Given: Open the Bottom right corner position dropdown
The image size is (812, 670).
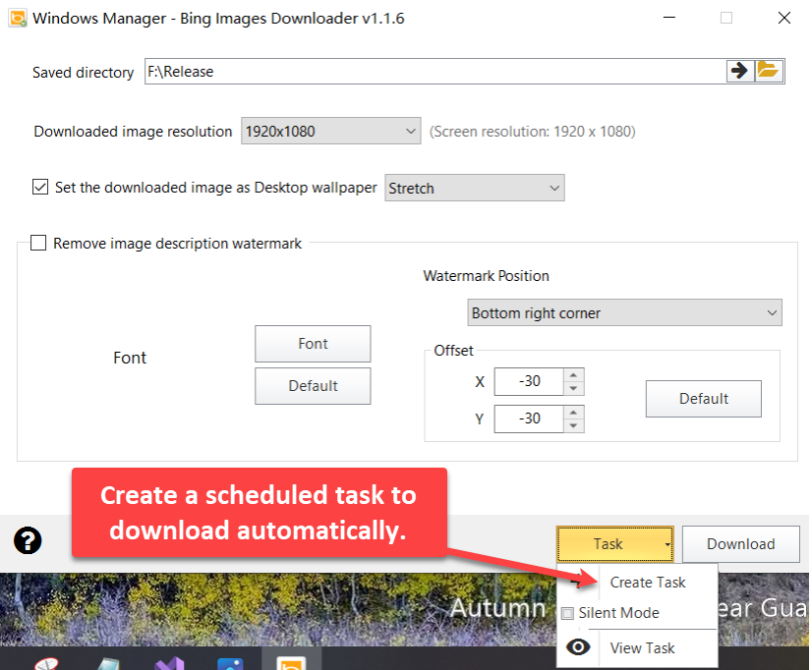Looking at the screenshot, I should point(624,312).
